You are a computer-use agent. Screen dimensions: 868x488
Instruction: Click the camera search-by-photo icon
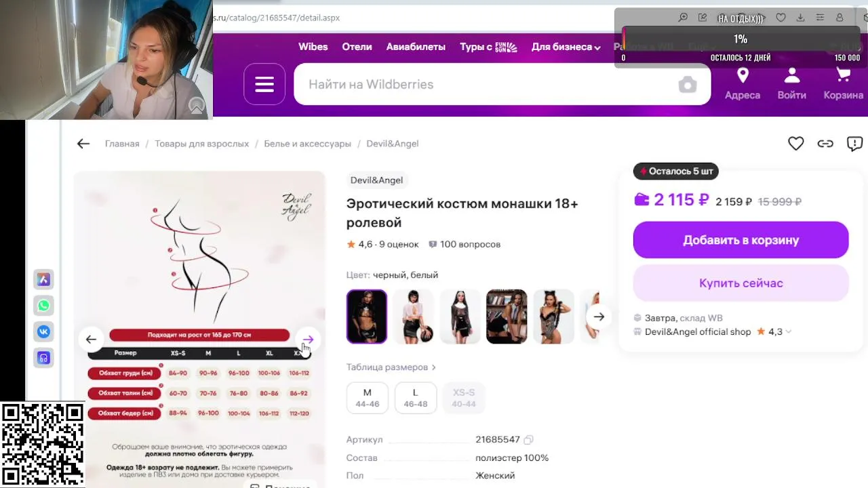point(688,85)
